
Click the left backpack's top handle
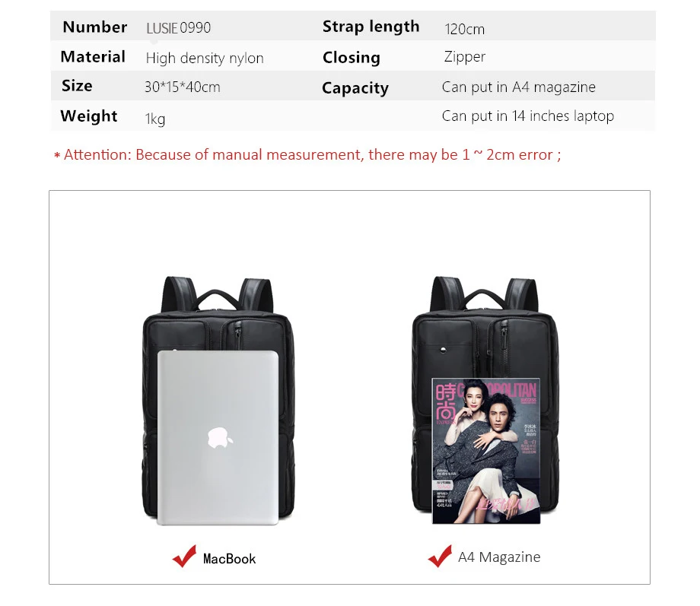218,298
